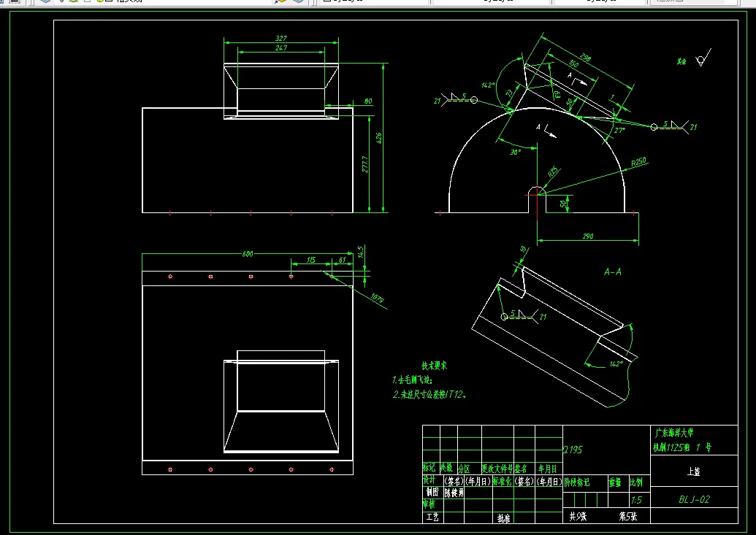Select the 重量 cell in title block
Image resolution: width=756 pixels, height=535 pixels.
(x=615, y=482)
